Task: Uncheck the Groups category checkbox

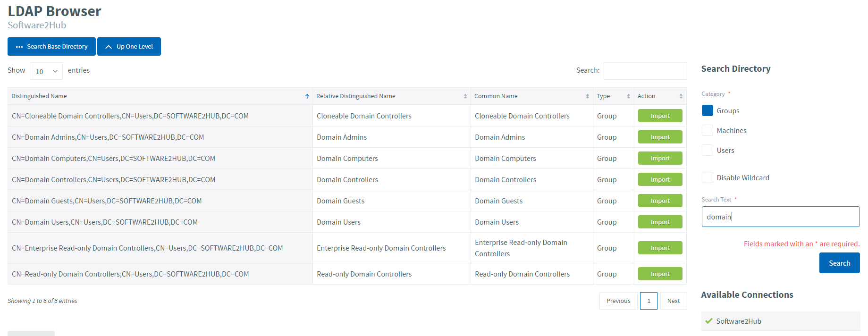Action: (x=707, y=110)
